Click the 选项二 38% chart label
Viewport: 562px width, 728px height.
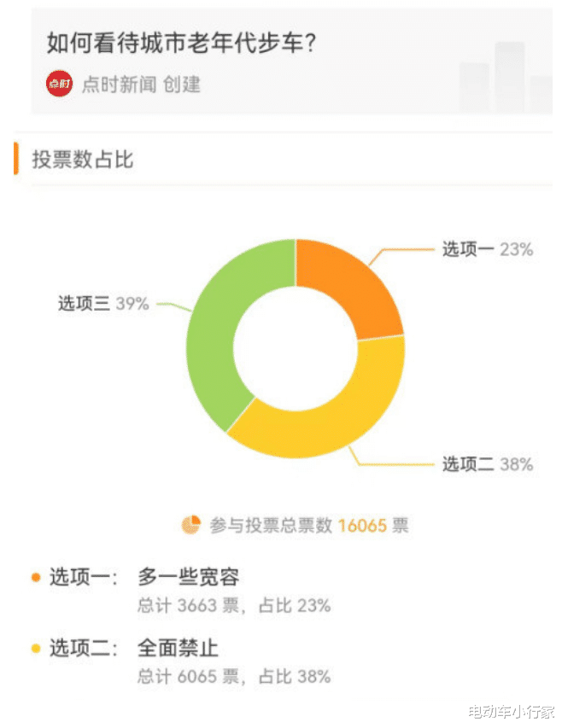[487, 463]
